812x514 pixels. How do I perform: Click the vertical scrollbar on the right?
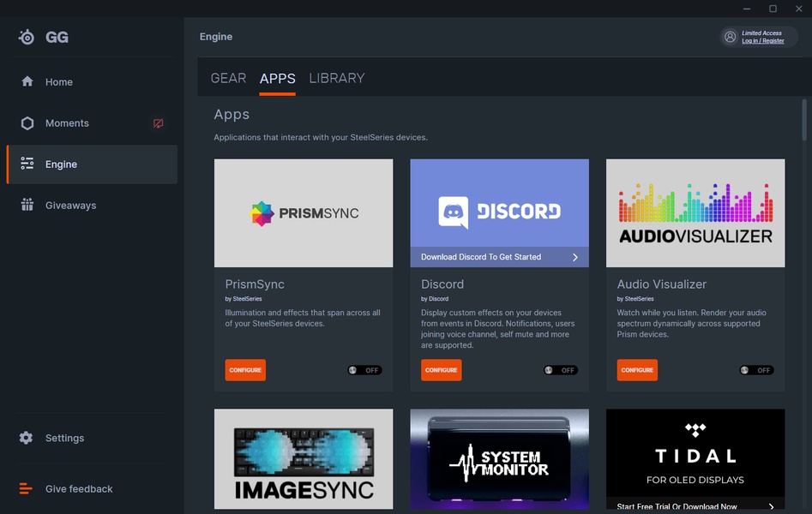[x=804, y=120]
